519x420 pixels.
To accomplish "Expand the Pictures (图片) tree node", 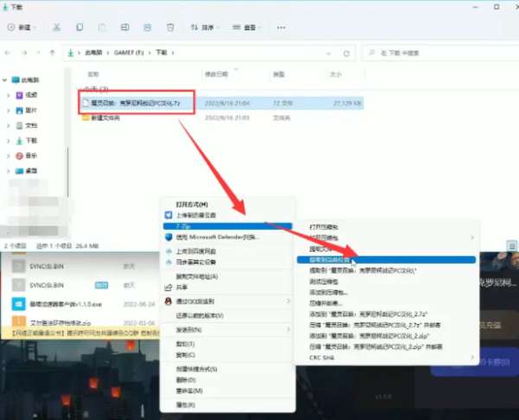I will pos(9,111).
